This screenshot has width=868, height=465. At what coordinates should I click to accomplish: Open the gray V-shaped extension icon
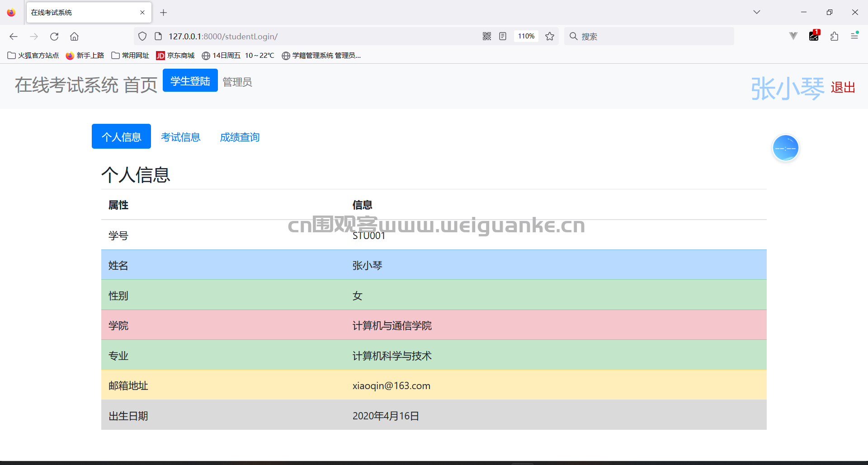point(793,36)
